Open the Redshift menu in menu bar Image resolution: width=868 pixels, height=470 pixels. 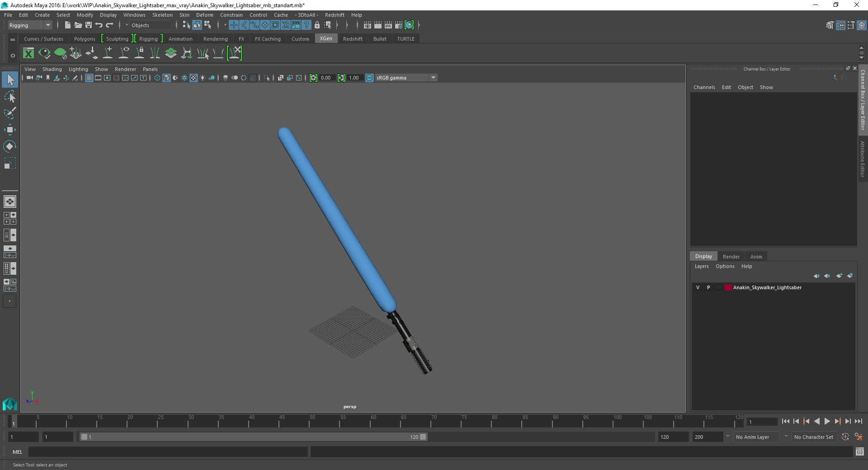[335, 15]
